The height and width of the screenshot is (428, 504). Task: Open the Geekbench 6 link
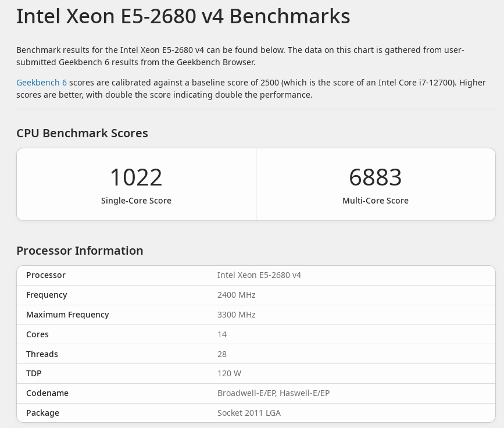(41, 83)
